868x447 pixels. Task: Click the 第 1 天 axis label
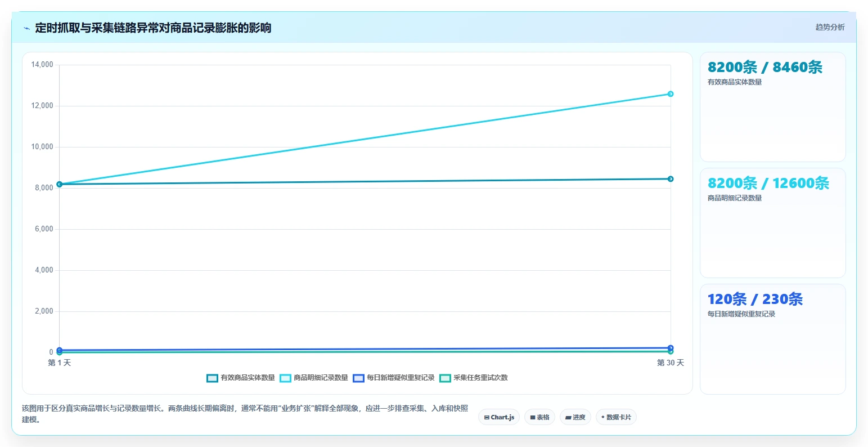[60, 363]
